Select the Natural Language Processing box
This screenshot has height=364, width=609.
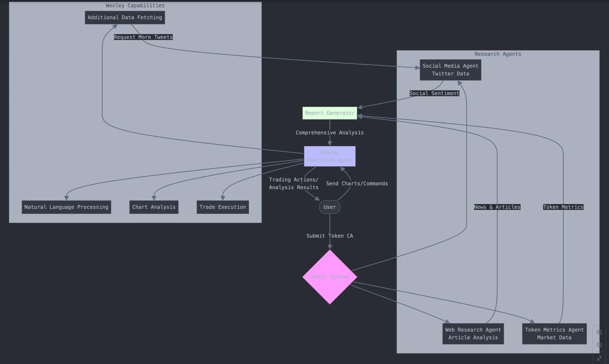pos(66,207)
